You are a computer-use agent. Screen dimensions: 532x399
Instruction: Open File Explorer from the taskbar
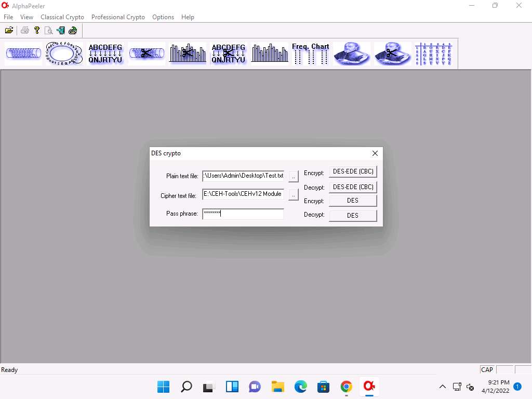[x=278, y=387]
